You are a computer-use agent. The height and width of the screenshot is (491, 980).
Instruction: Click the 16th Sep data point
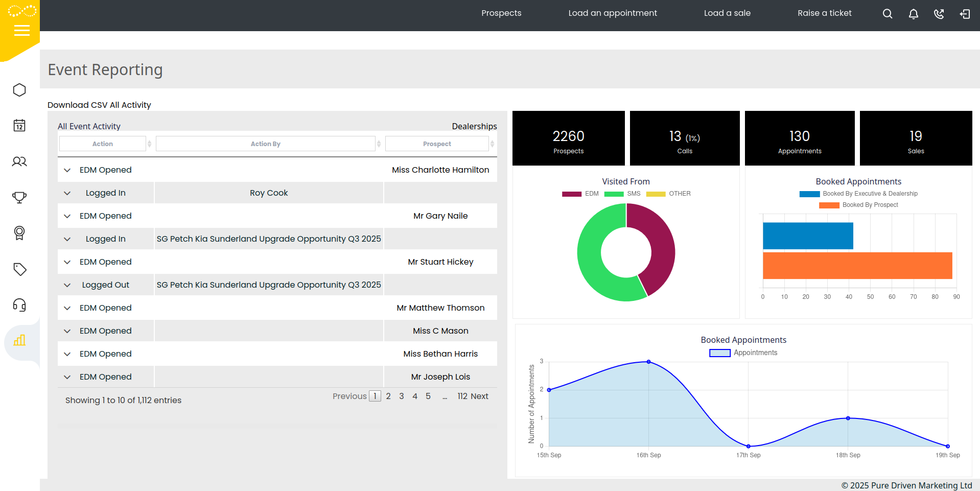pos(648,362)
